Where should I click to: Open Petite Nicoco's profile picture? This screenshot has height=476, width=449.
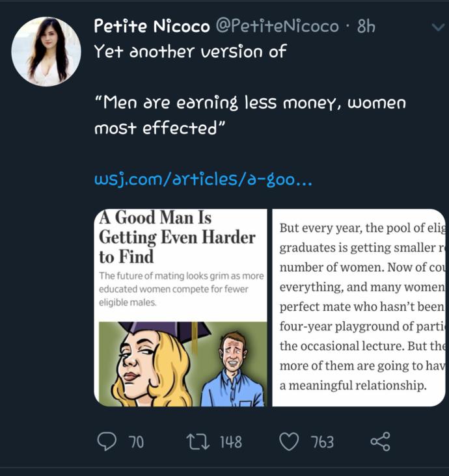[46, 51]
